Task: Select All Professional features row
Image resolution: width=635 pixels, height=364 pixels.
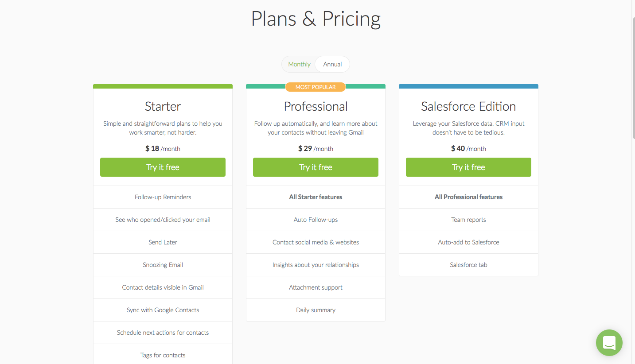Action: (468, 197)
